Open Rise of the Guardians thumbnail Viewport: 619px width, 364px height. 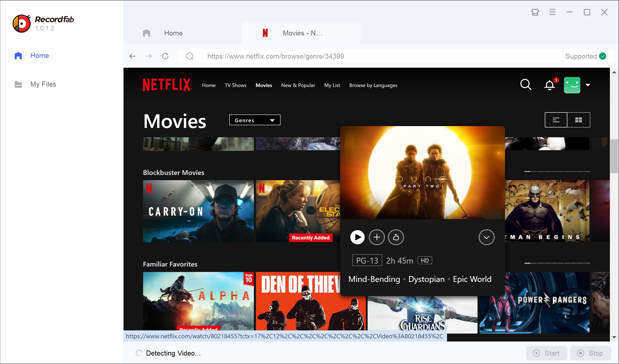click(422, 314)
